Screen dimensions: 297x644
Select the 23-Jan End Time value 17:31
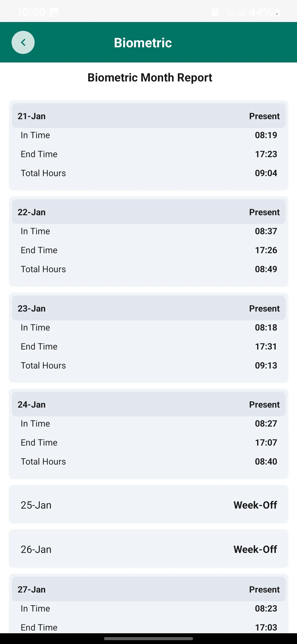click(x=266, y=346)
